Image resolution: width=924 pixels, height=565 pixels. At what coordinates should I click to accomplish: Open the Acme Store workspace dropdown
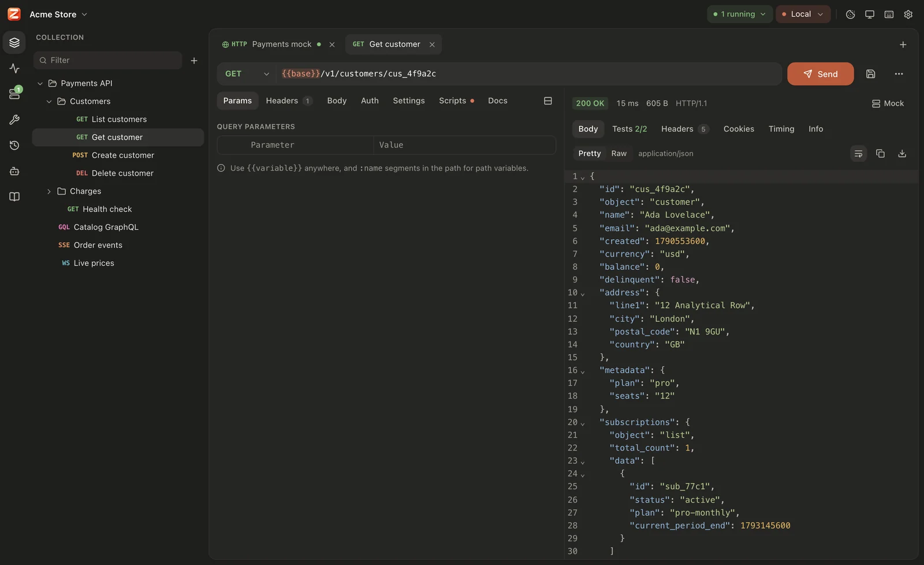tap(58, 14)
